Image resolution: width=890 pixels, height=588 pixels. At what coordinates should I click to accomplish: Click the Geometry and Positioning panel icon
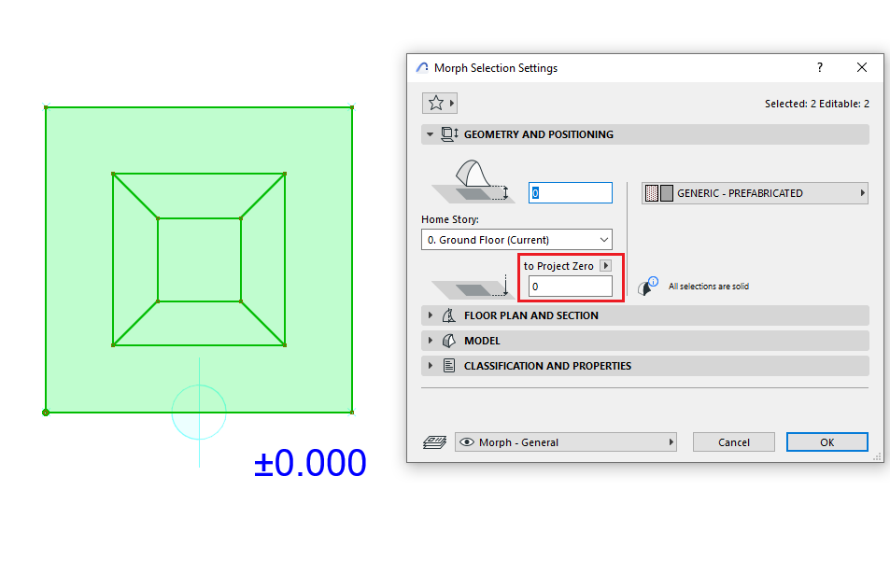coord(449,134)
